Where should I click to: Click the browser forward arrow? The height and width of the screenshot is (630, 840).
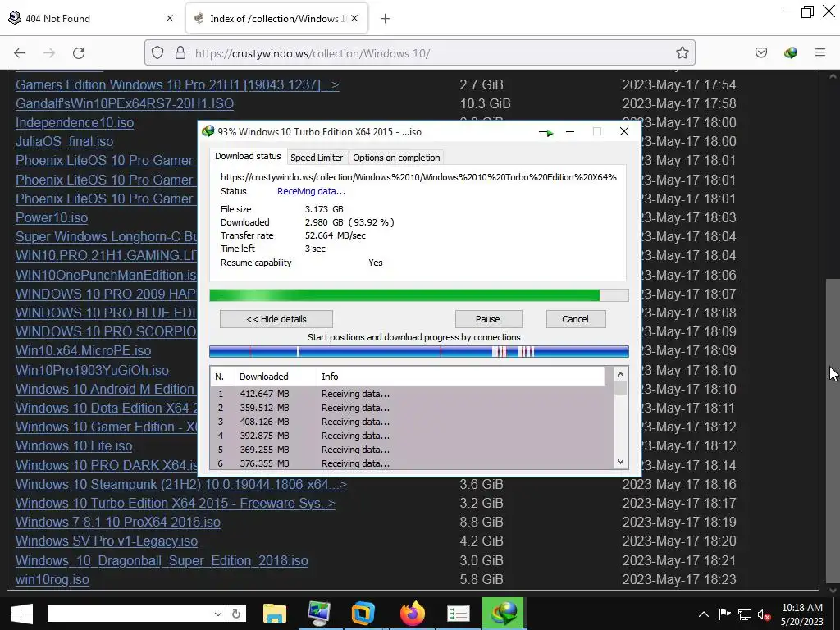pos(49,53)
